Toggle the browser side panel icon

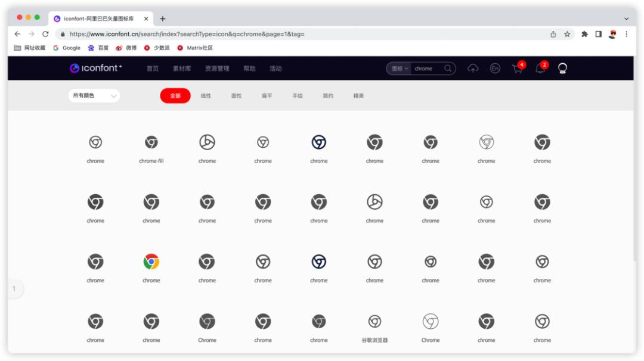599,34
